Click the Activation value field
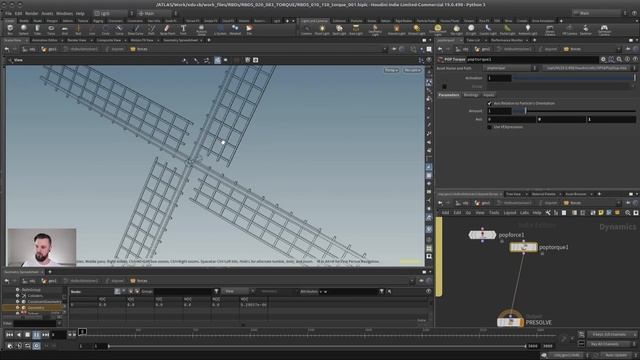This screenshot has width=640, height=360. click(499, 78)
